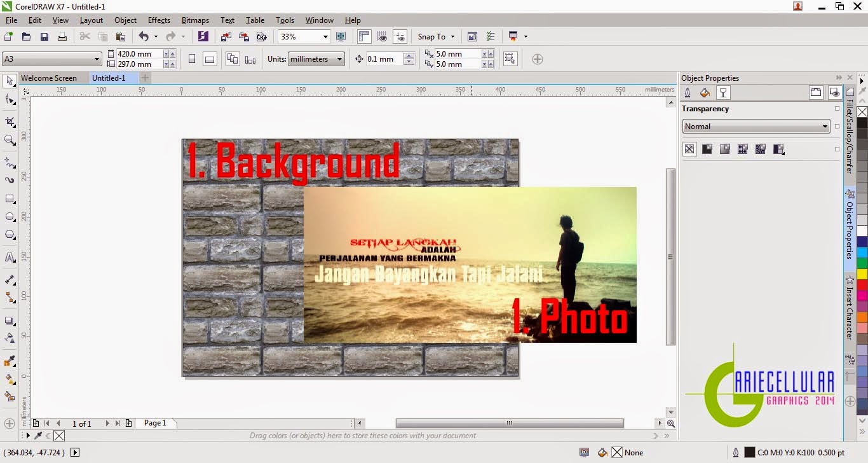Screen dimensions: 868x463
Task: Expand the undo history arrow
Action: 156,37
